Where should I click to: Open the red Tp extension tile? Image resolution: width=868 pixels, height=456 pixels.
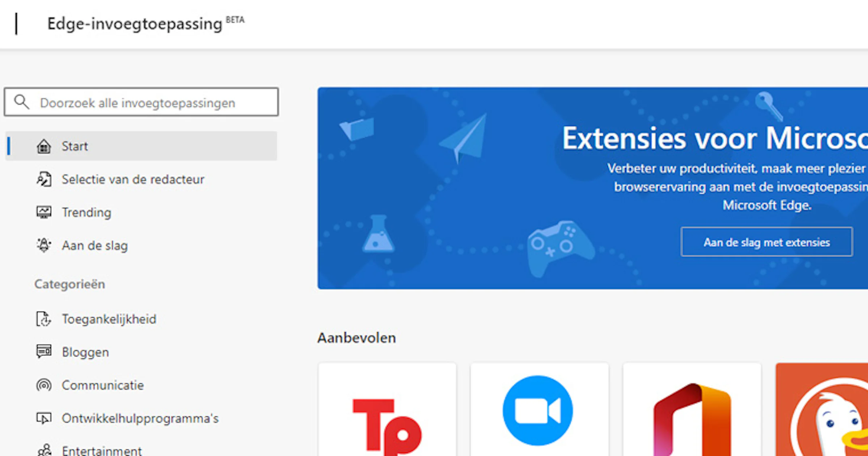coord(387,410)
